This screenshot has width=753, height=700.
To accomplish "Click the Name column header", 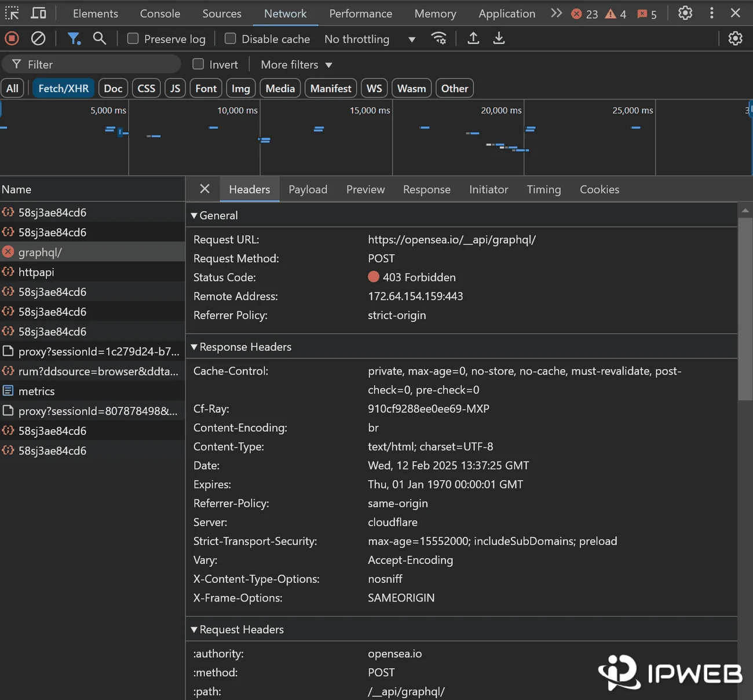I will (x=92, y=189).
